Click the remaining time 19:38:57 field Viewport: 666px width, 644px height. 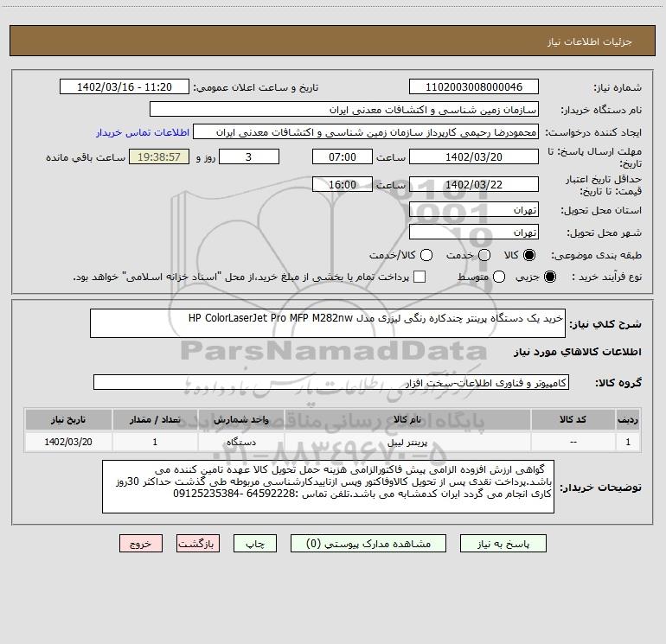point(159,156)
